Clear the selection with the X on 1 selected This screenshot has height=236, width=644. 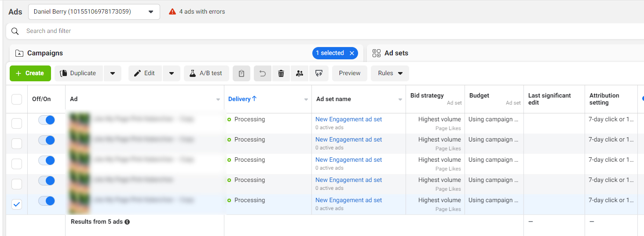[352, 53]
